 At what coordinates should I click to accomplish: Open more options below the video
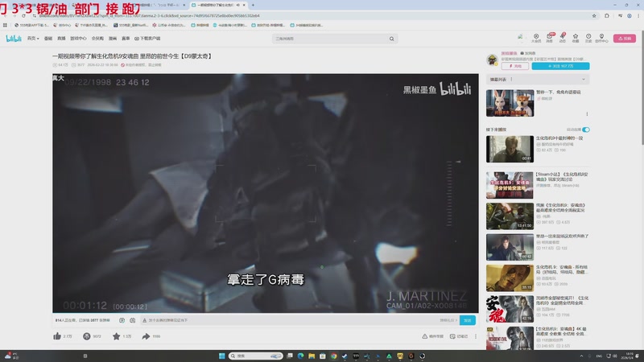[476, 336]
